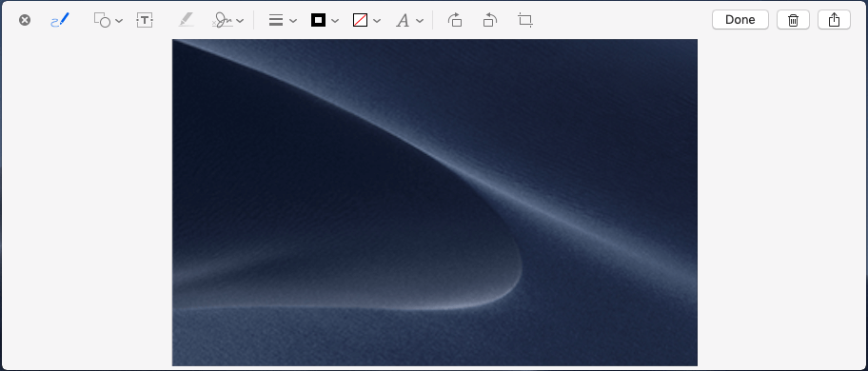Open the Share menu
The image size is (868, 371).
[x=835, y=20]
